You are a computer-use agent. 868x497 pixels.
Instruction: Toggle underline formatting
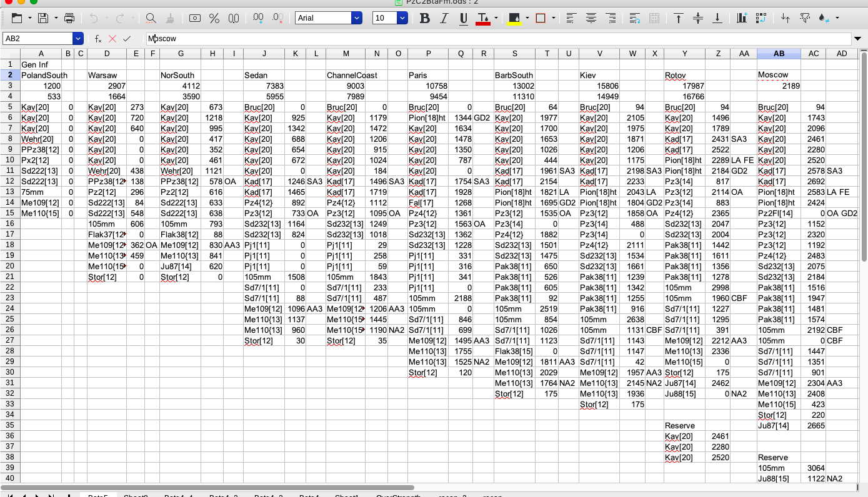click(464, 18)
